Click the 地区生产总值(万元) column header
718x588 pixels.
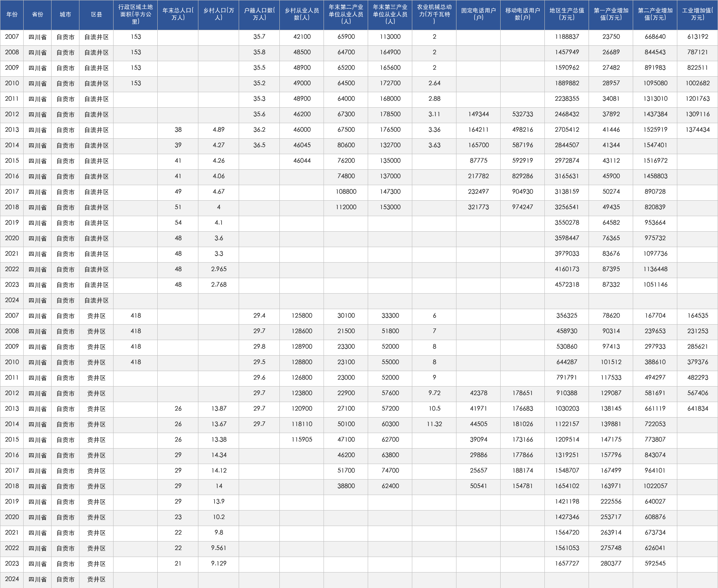tap(567, 15)
